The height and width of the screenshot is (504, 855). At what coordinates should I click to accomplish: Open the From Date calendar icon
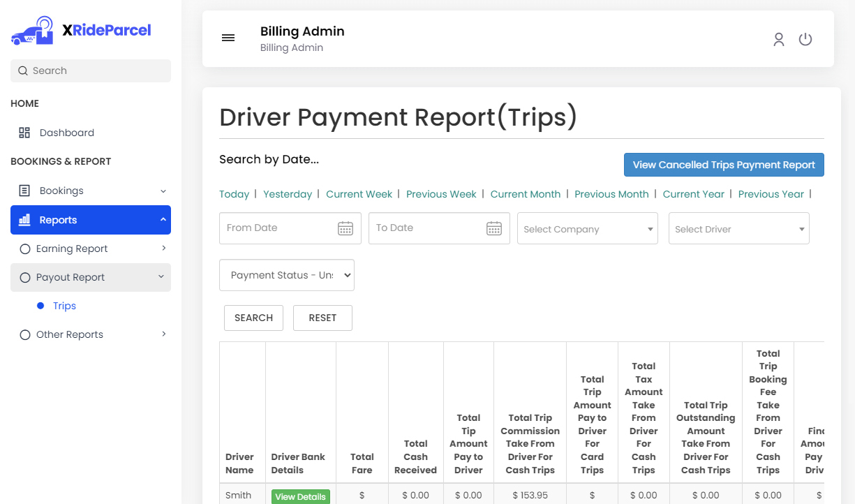(345, 228)
